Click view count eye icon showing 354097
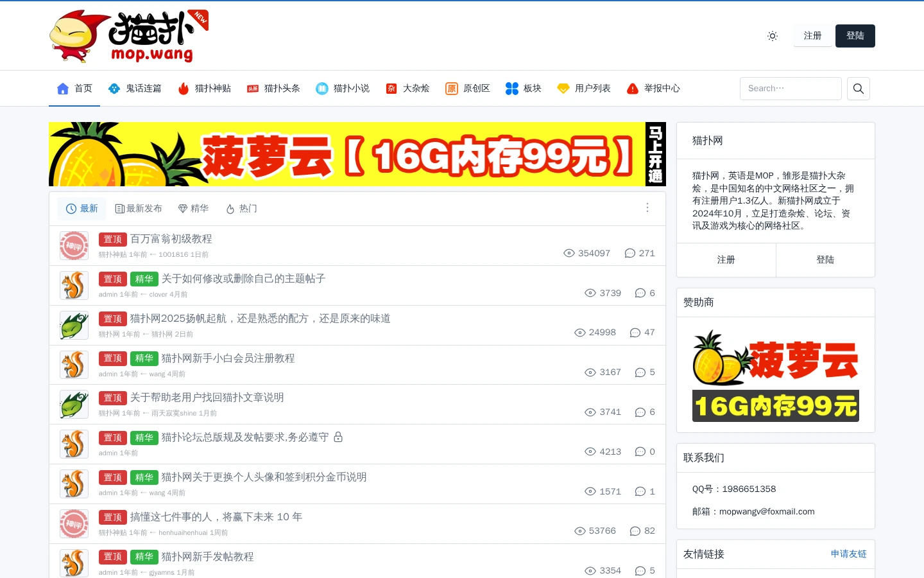 [569, 253]
